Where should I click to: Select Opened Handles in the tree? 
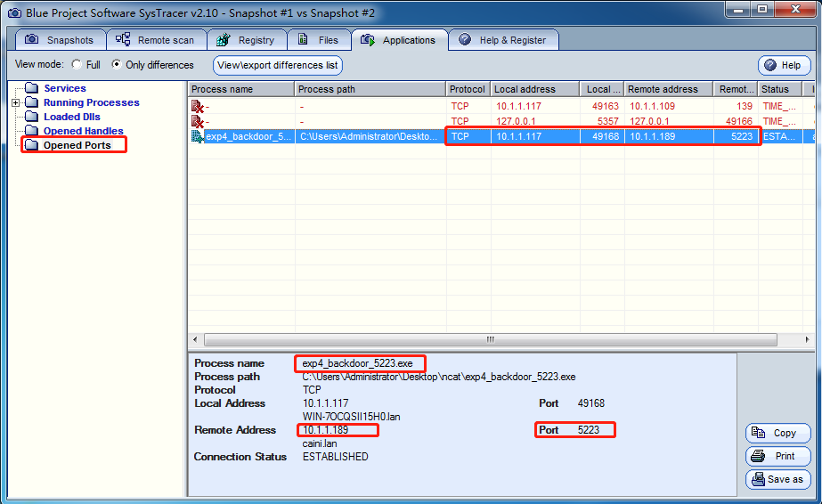tap(84, 131)
